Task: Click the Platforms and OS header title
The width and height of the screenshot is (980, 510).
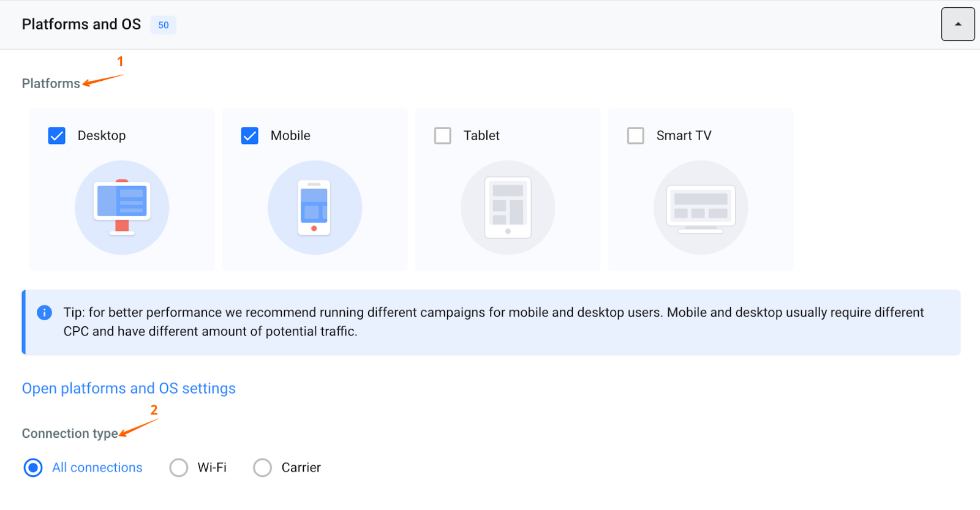Action: pyautogui.click(x=81, y=24)
